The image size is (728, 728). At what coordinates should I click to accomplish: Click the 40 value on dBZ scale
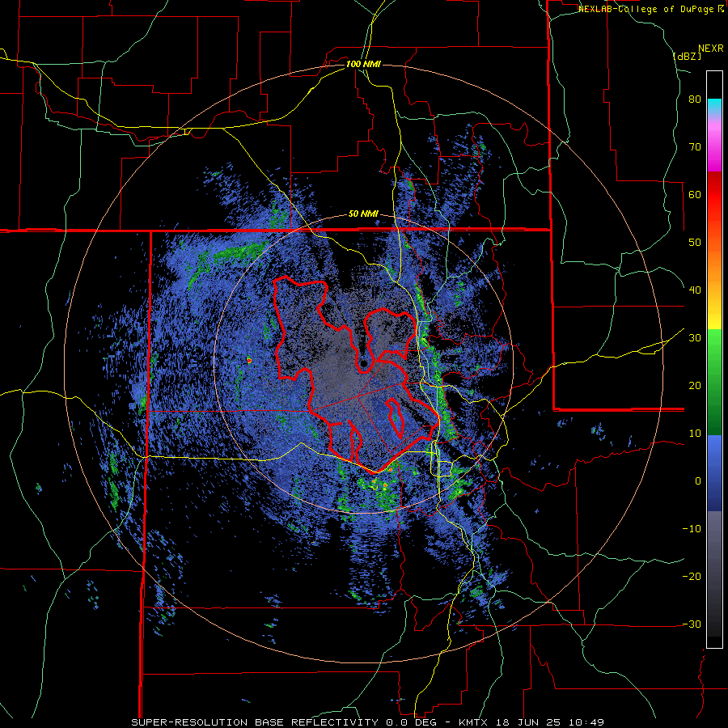click(695, 290)
